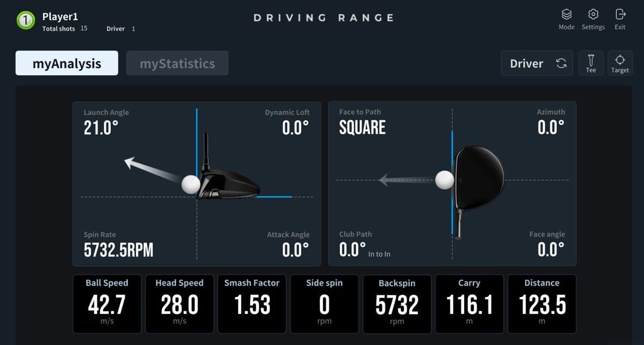
Task: Click the Exit icon
Action: click(620, 15)
